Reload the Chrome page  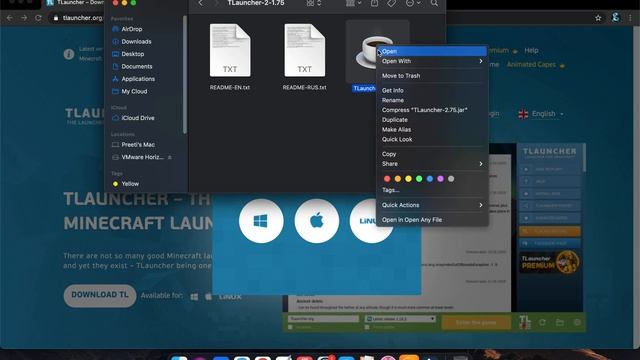pyautogui.click(x=38, y=18)
